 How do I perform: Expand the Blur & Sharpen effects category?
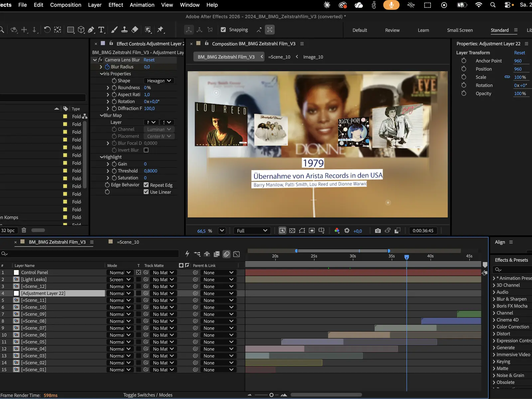[494, 299]
